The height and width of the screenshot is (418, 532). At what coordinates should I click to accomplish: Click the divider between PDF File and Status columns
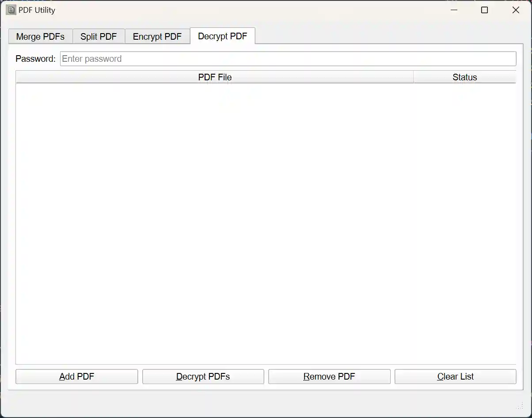coord(413,77)
